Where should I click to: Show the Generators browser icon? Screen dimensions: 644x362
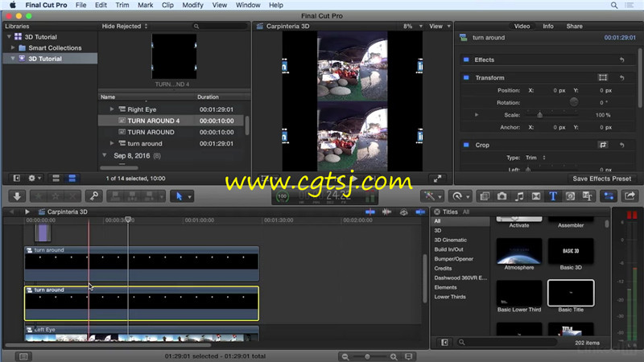pos(570,196)
